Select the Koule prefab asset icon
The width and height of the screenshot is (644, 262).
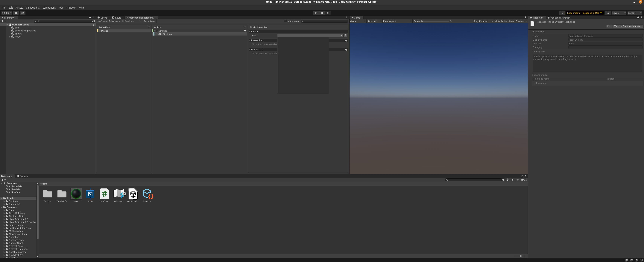[90, 194]
